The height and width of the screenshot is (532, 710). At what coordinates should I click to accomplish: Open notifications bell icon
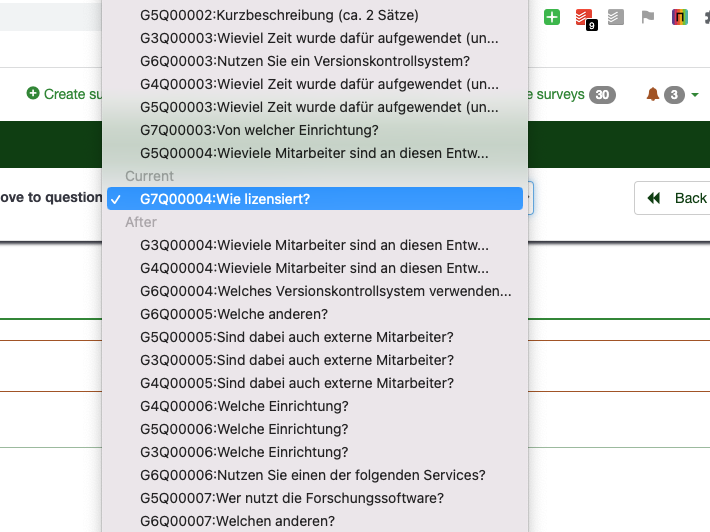click(652, 94)
